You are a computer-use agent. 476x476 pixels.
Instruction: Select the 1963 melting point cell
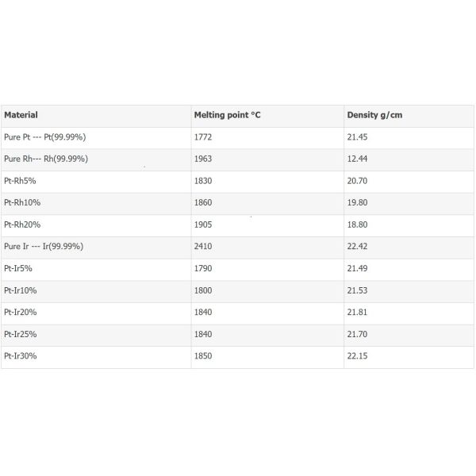click(203, 159)
